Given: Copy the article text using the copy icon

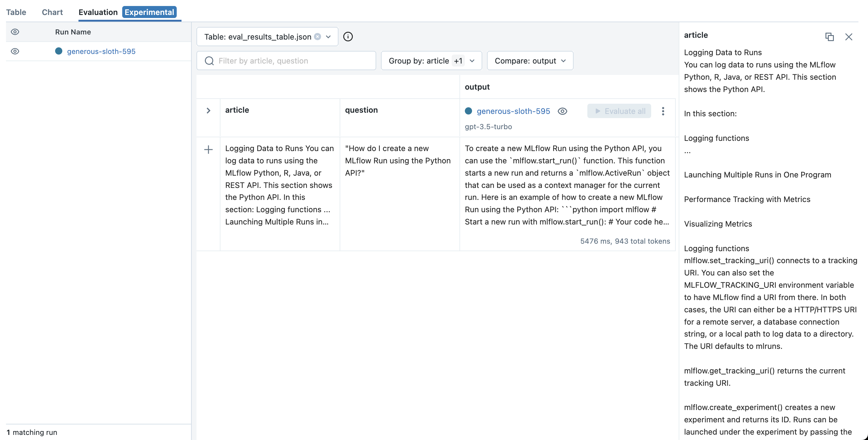Looking at the screenshot, I should (829, 37).
